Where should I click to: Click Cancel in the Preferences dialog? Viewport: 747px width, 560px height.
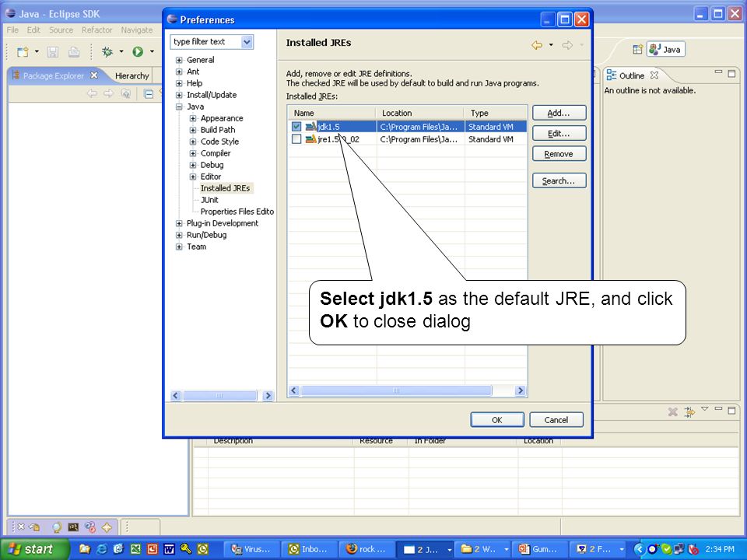tap(556, 419)
